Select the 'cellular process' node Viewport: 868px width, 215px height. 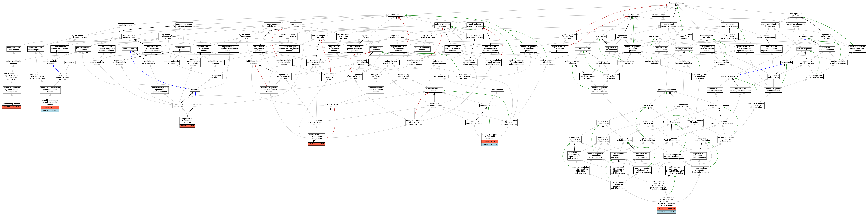tap(632, 15)
